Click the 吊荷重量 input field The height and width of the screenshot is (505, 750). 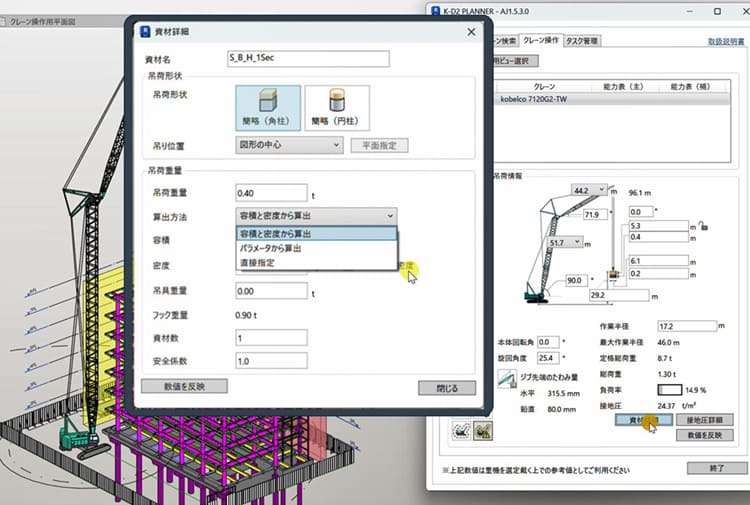[271, 192]
